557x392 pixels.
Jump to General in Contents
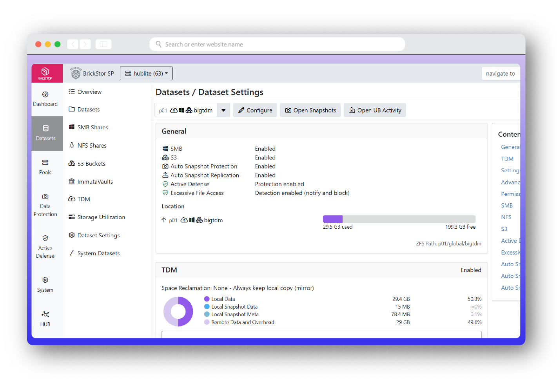[x=510, y=147]
